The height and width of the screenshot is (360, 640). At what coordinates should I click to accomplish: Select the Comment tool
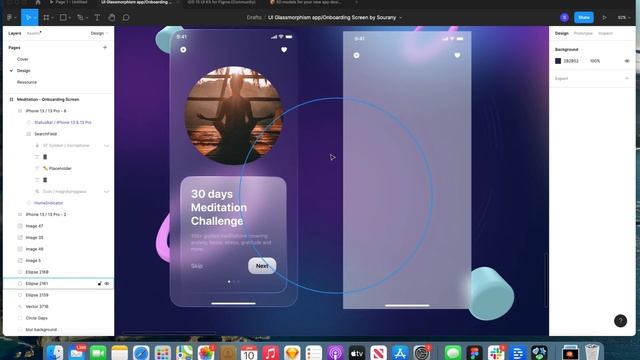pos(126,18)
